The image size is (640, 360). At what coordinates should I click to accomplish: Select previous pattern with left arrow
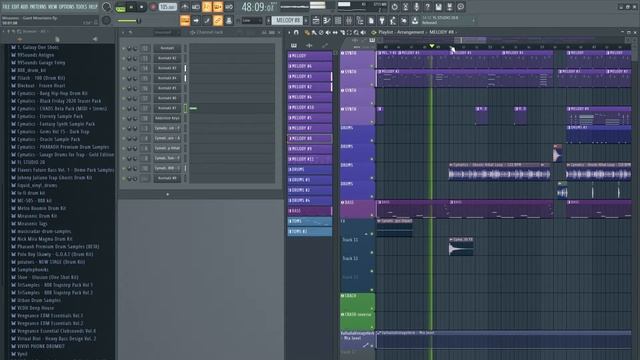pyautogui.click(x=269, y=20)
